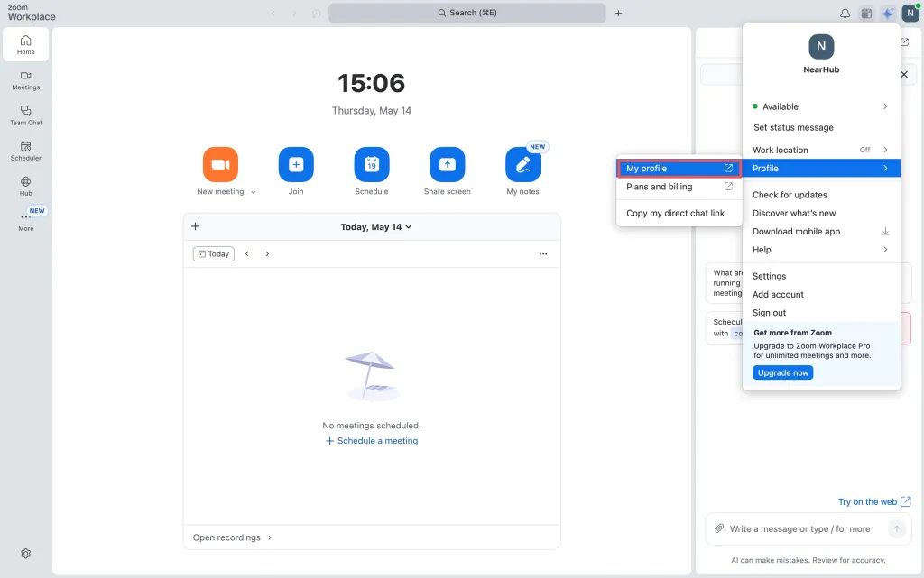Click the large N avatar in menu
The image size is (924, 578).
821,47
